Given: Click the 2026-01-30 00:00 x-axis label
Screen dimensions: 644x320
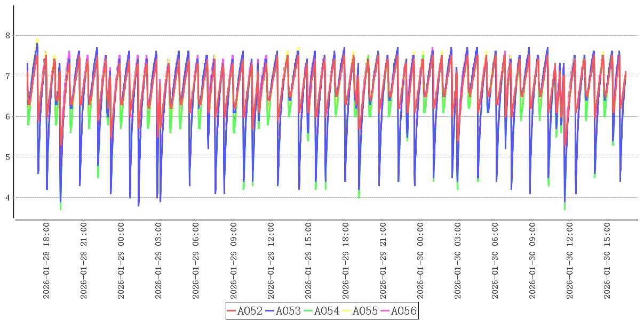Looking at the screenshot, I should 420,261.
